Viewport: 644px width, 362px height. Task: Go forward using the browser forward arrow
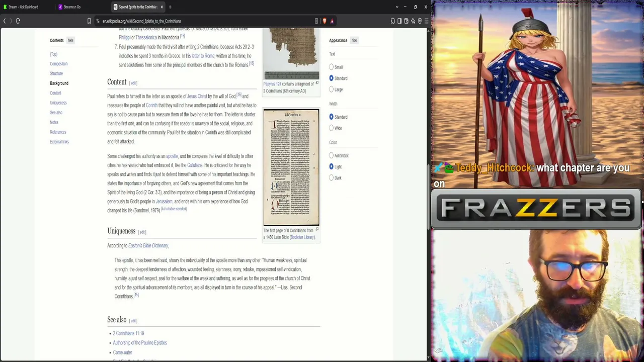[x=10, y=21]
